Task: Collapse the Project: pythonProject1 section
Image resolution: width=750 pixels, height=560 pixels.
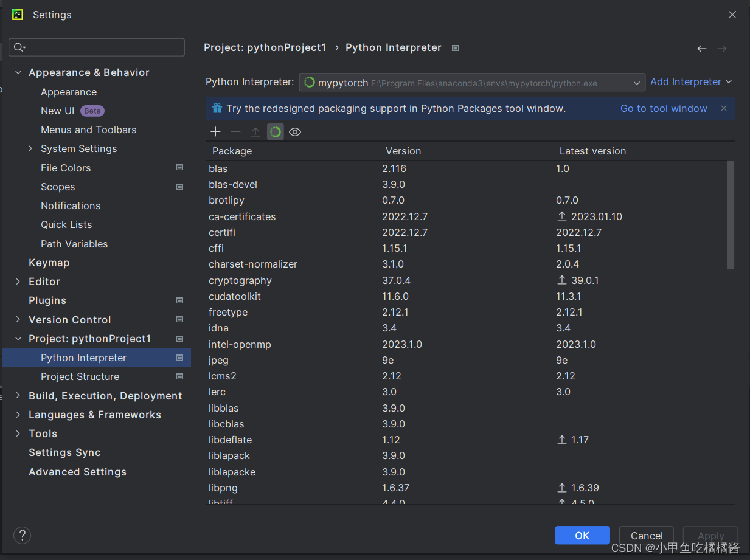Action: click(18, 339)
